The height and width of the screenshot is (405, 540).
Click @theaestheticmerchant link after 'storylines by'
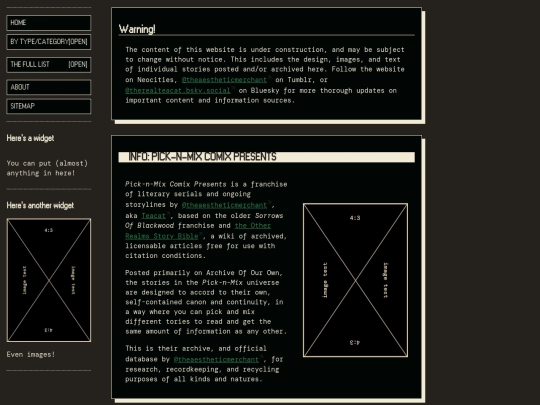(224, 205)
